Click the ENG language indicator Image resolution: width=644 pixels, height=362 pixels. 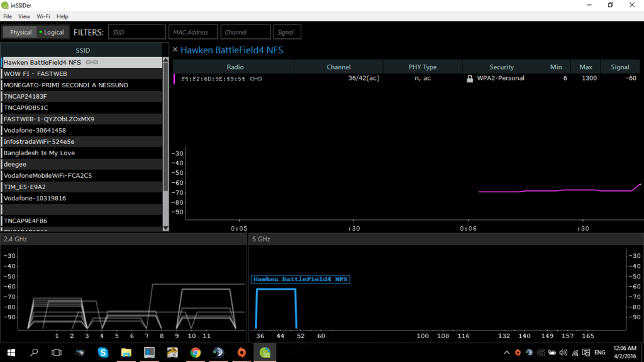click(599, 353)
